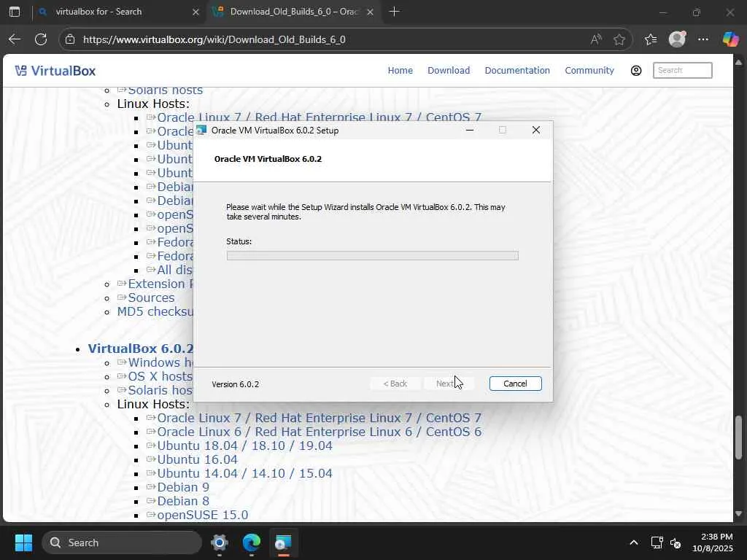
Task: Minimize the VirtualBox Setup dialog
Action: coord(469,130)
